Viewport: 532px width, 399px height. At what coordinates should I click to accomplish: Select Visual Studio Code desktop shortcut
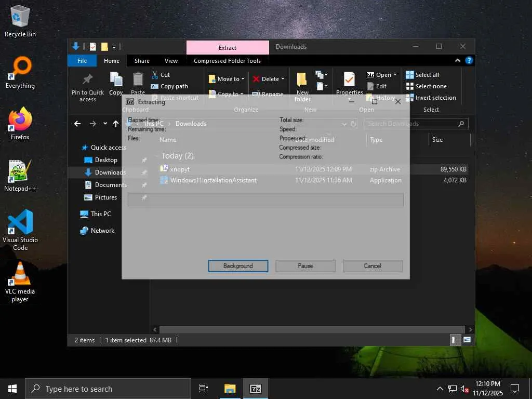coord(20,230)
